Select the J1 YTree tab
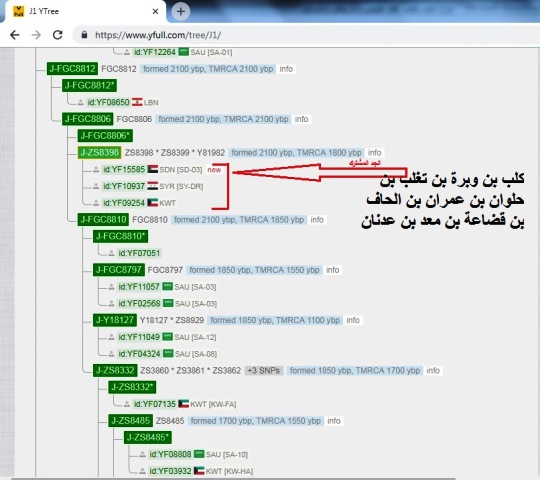The image size is (540, 480). [x=84, y=11]
